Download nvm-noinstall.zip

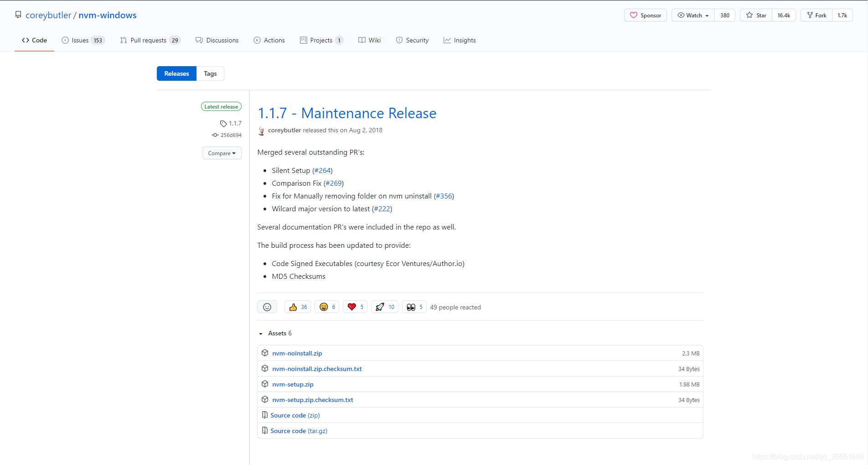(x=297, y=353)
